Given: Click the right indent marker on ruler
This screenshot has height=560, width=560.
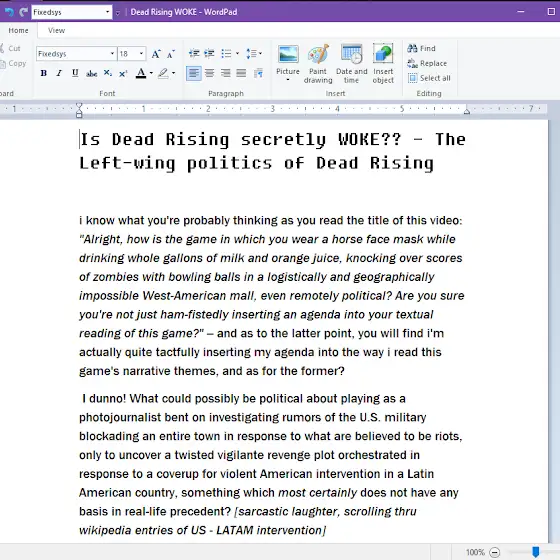Looking at the screenshot, I should [x=466, y=111].
